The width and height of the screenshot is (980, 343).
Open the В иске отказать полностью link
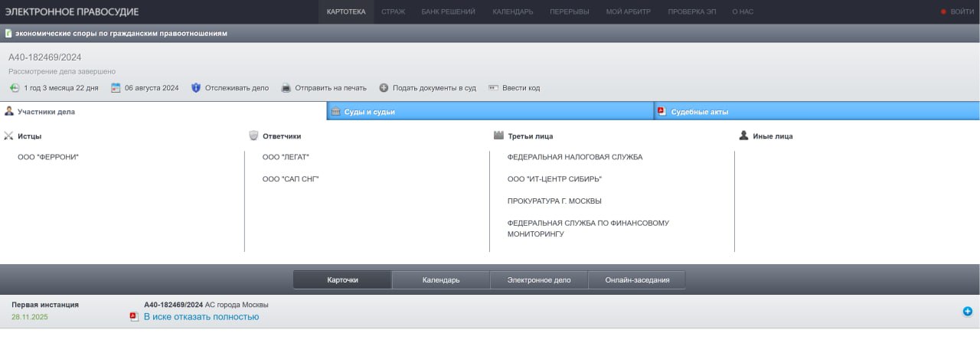[x=201, y=316]
